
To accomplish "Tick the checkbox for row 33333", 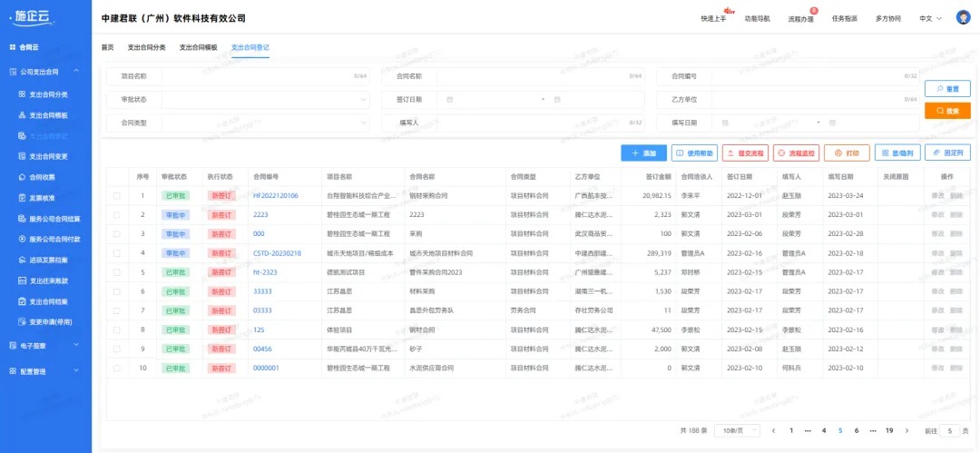I will click(117, 291).
